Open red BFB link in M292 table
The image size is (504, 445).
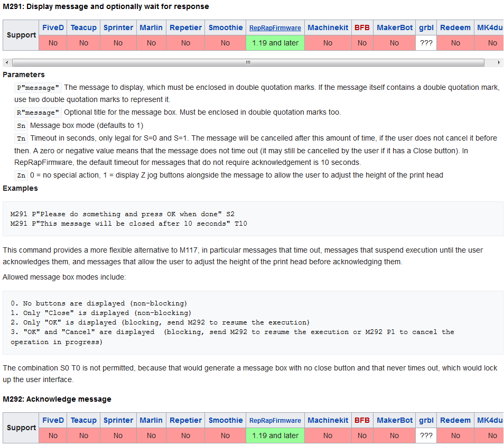(x=362, y=420)
